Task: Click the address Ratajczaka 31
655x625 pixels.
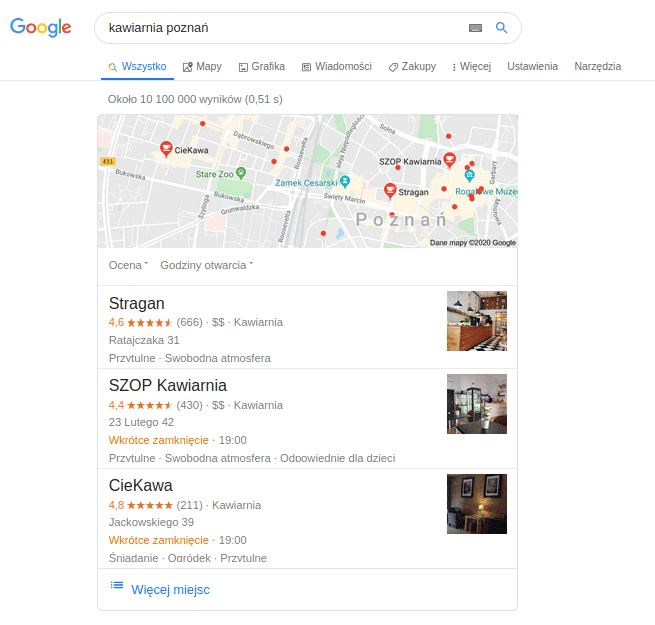Action: (144, 340)
